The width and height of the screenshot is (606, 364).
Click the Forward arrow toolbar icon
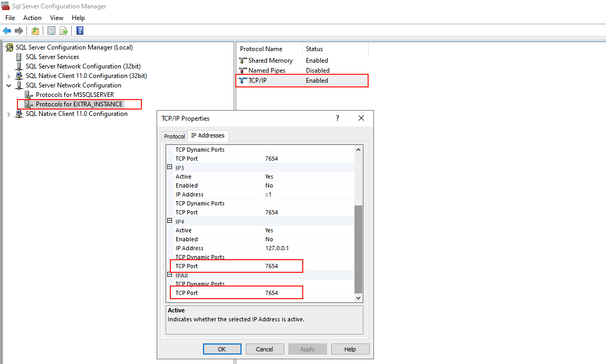(x=19, y=31)
